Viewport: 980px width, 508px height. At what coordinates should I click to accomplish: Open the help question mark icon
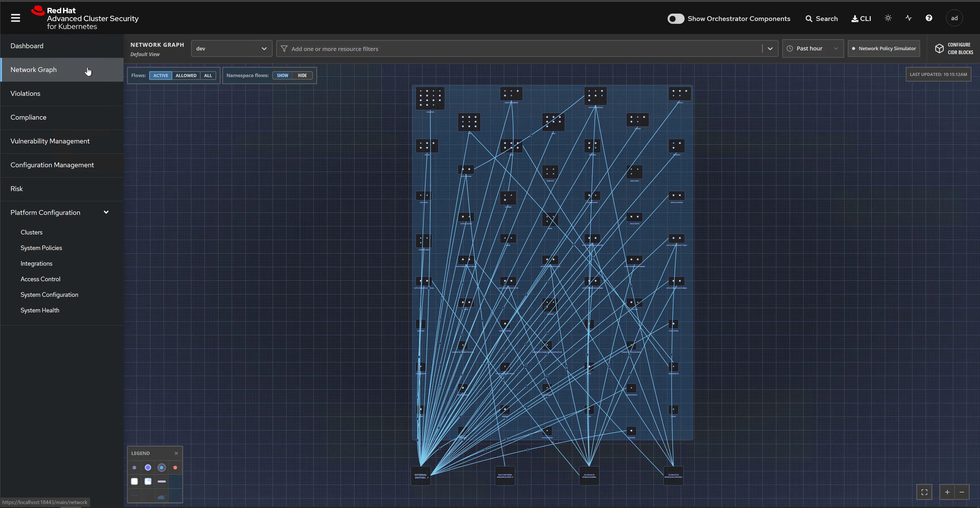[x=929, y=18]
